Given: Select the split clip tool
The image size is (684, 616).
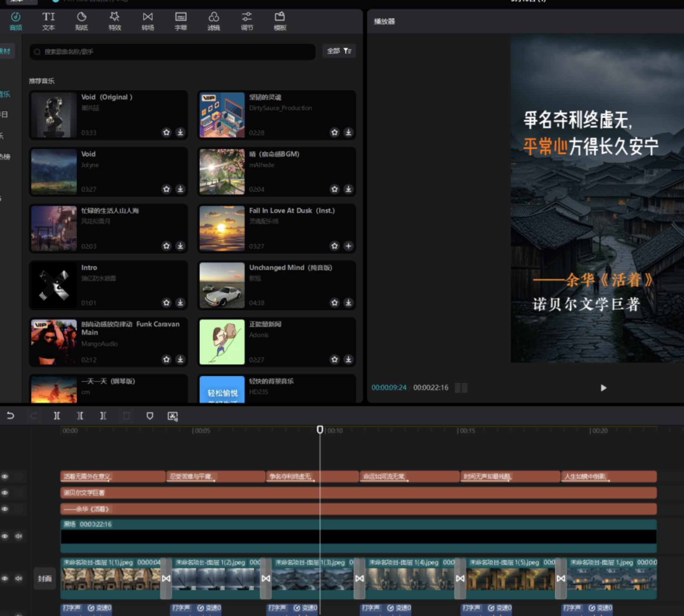Looking at the screenshot, I should tap(56, 416).
